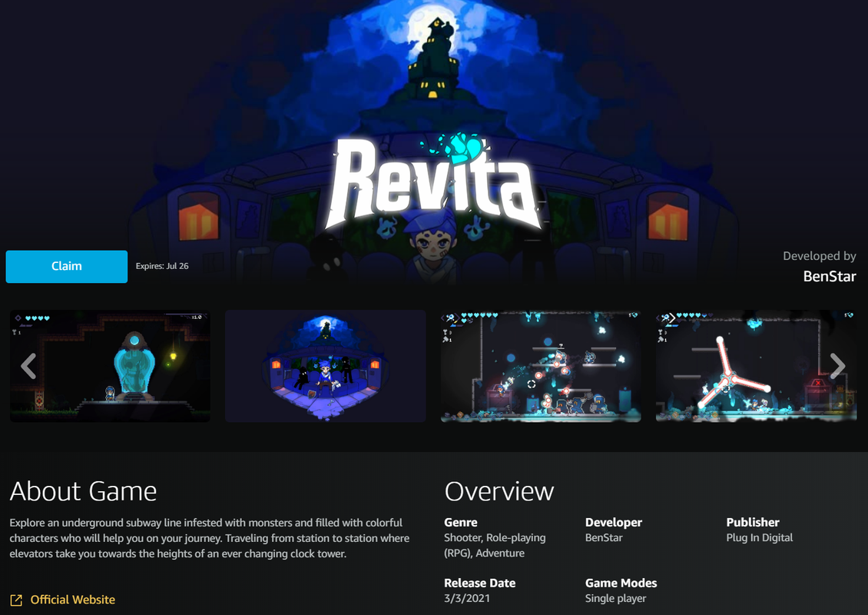Image resolution: width=868 pixels, height=615 pixels.
Task: Click the Overview heading
Action: (x=499, y=491)
